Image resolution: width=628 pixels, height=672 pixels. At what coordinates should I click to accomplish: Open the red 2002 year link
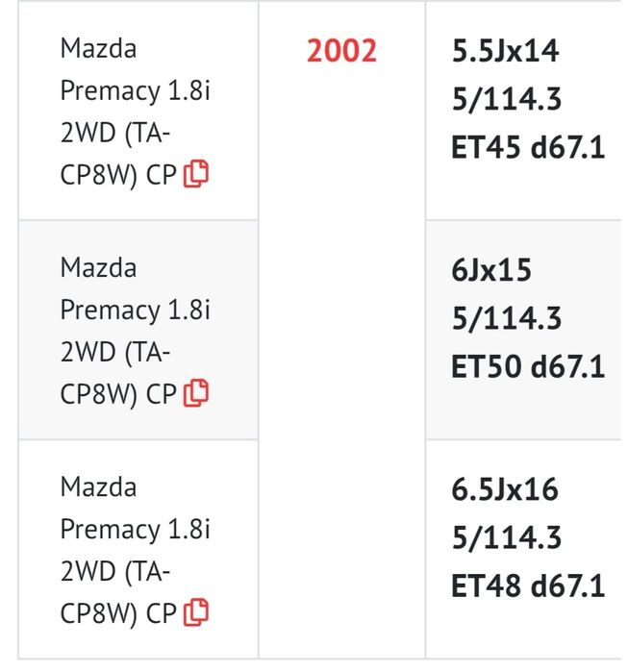coord(341,51)
